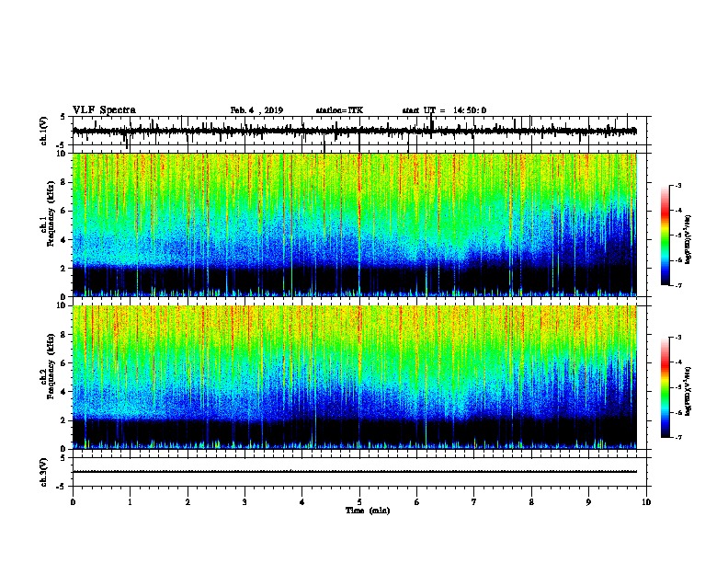Click the ch.1 voltage waveform trace

click(354, 131)
